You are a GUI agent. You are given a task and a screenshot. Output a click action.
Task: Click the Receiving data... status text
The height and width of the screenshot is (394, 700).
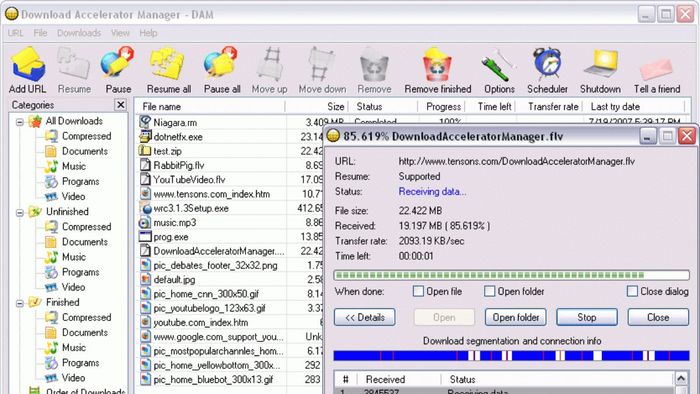[432, 191]
